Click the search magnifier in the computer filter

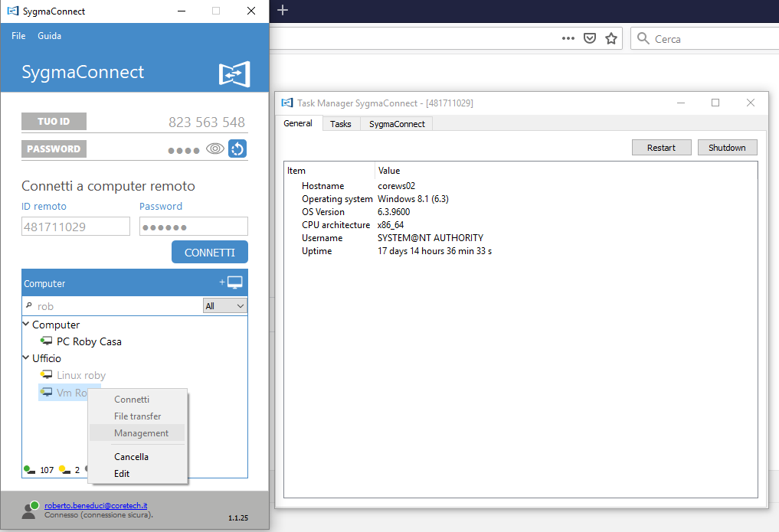point(29,305)
